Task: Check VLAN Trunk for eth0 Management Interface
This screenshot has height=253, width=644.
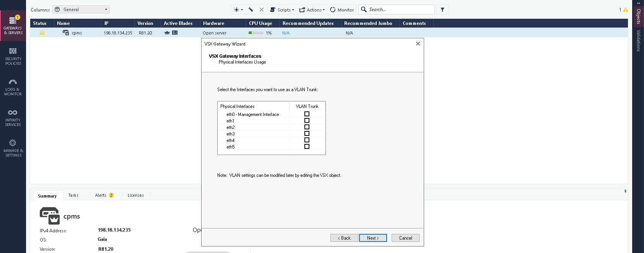Action: (307, 114)
